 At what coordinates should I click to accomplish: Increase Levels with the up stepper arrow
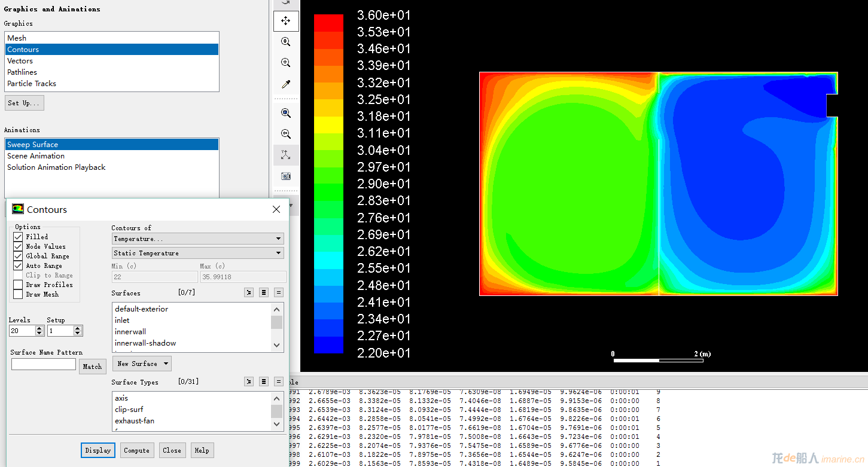(x=39, y=328)
